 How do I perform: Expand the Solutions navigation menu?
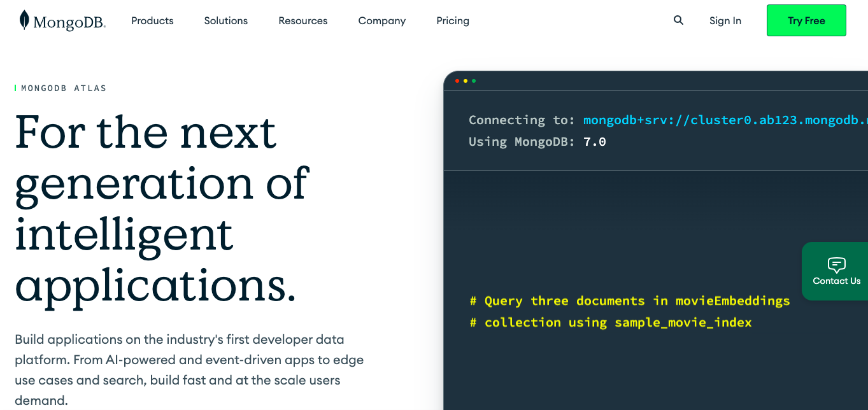[x=225, y=20]
